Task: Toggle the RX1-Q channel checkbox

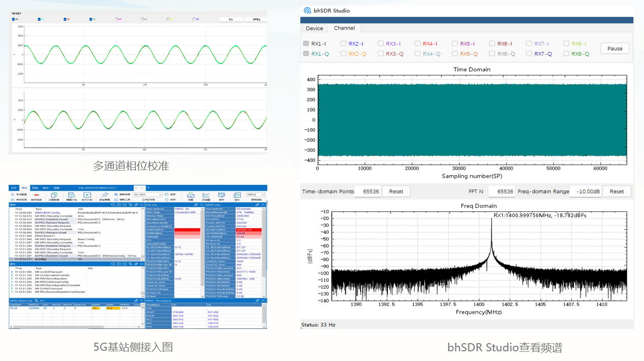Action: (306, 53)
